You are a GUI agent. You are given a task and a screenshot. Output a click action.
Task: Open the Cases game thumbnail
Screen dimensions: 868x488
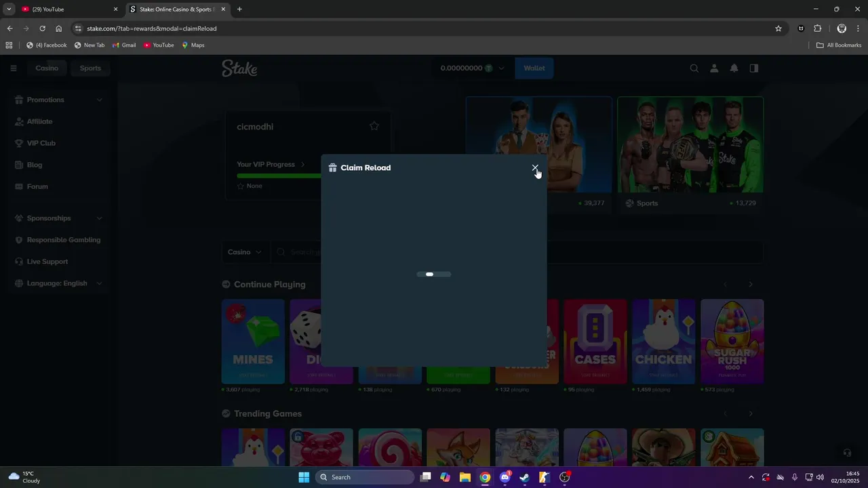click(595, 342)
